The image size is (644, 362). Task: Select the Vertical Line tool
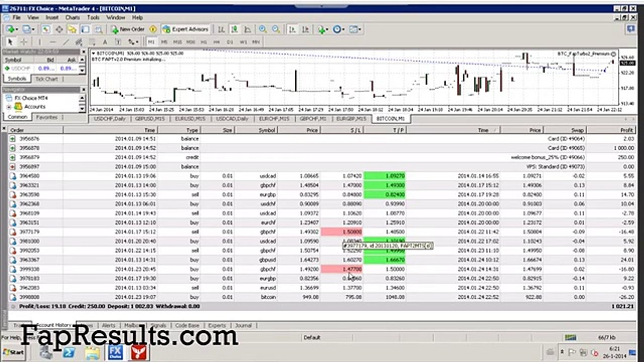[x=40, y=42]
